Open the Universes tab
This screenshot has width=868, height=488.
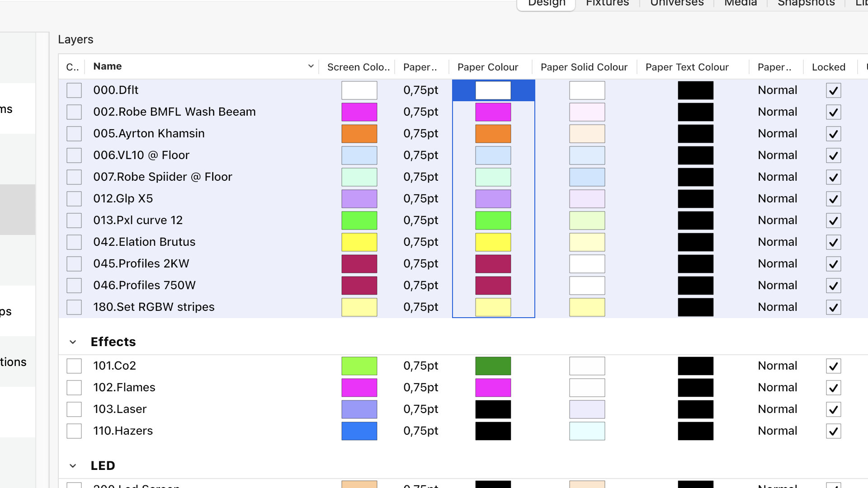(x=677, y=3)
